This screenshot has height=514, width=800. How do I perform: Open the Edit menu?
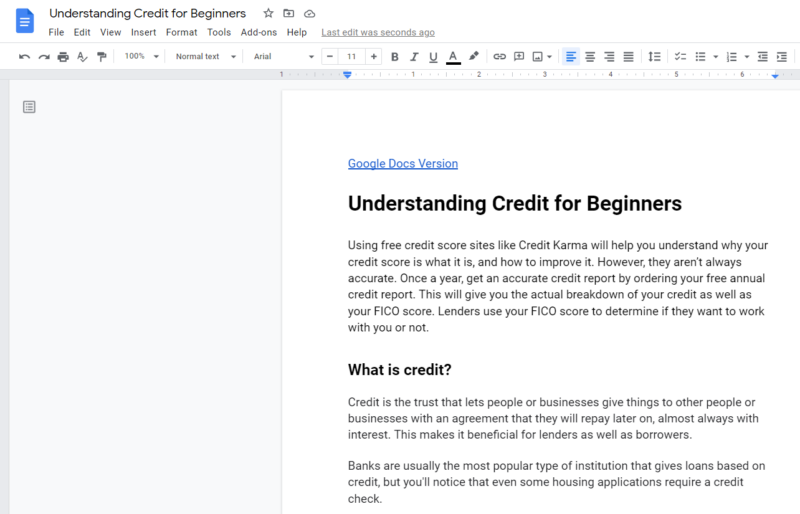pos(82,32)
